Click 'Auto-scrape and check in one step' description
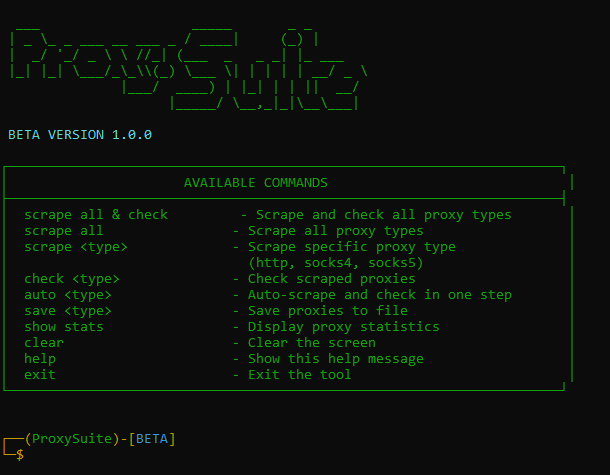 click(x=379, y=295)
